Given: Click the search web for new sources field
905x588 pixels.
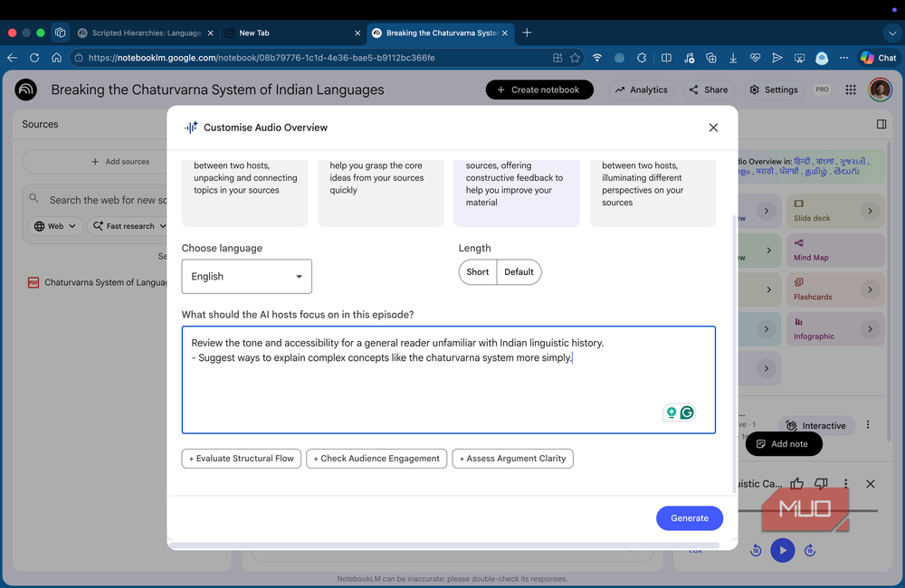Looking at the screenshot, I should (107, 200).
